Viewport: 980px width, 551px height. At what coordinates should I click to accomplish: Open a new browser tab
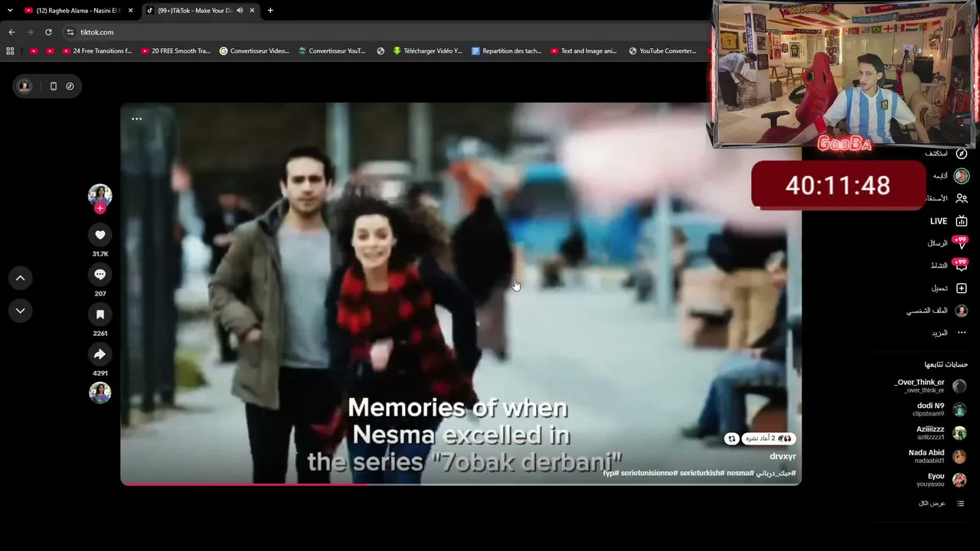(x=270, y=11)
